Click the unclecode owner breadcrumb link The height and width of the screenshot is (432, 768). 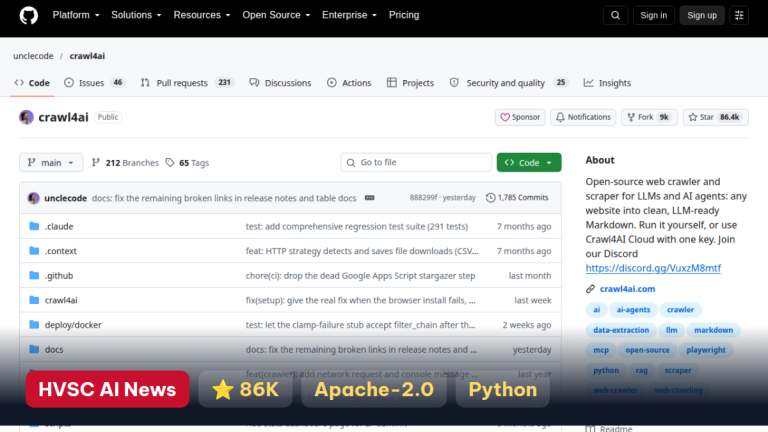33,56
